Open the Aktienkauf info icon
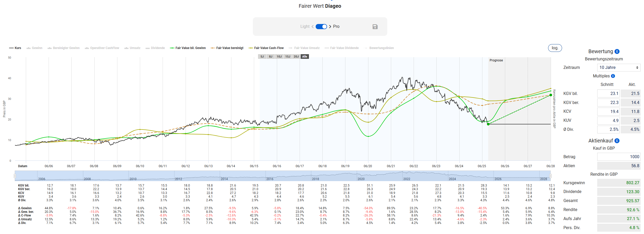The image size is (644, 234). (x=617, y=141)
